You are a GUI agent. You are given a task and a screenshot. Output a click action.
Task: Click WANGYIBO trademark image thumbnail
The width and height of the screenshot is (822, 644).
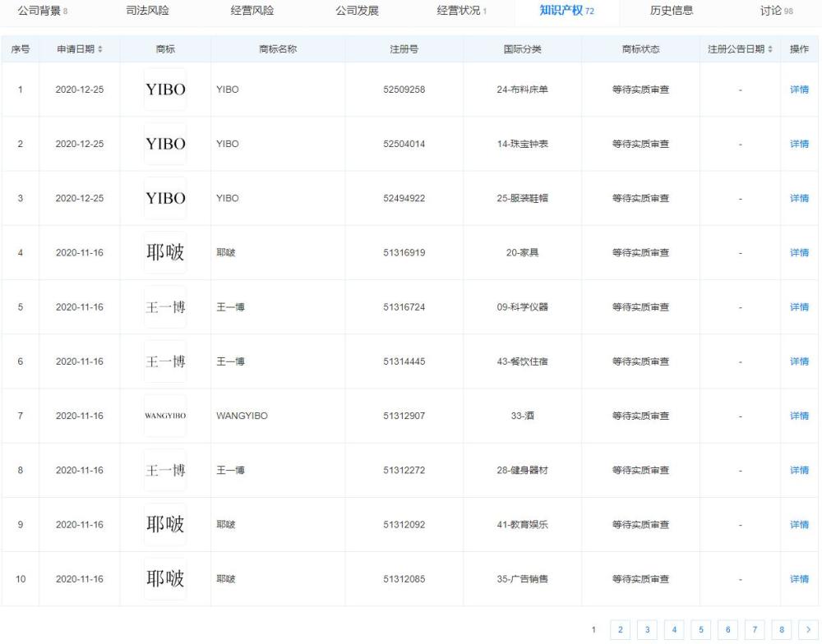(x=165, y=416)
